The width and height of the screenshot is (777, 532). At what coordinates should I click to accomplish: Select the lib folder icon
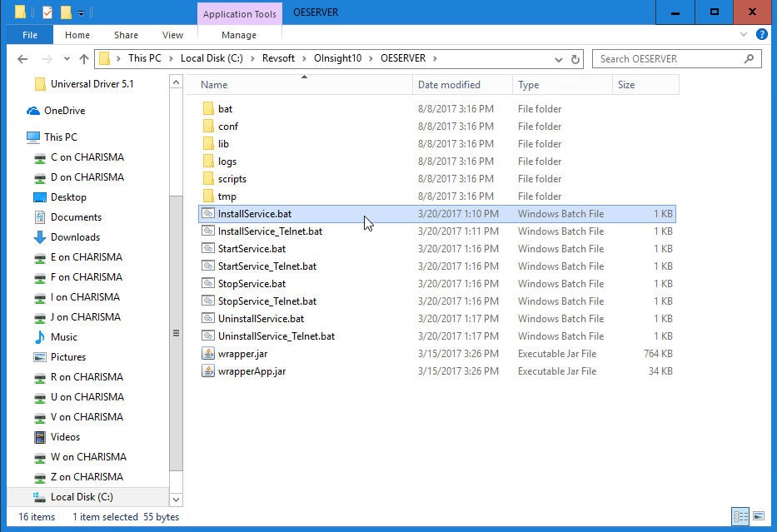[209, 144]
